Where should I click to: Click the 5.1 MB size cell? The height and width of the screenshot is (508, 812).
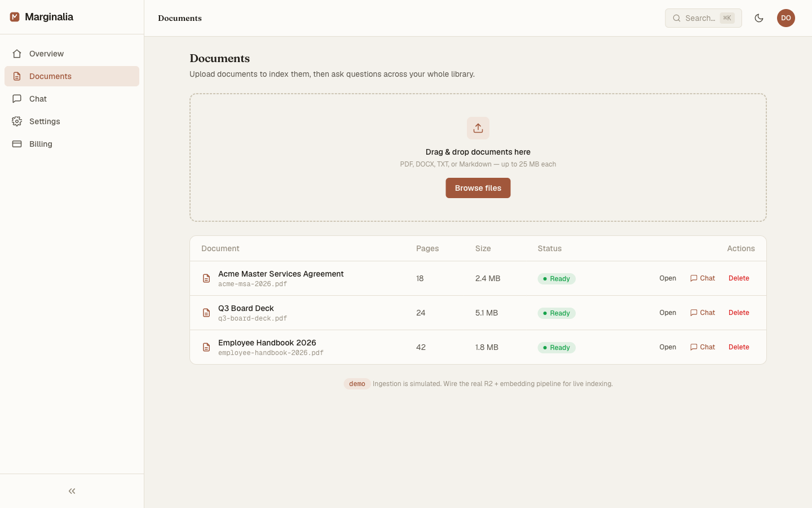tap(487, 313)
